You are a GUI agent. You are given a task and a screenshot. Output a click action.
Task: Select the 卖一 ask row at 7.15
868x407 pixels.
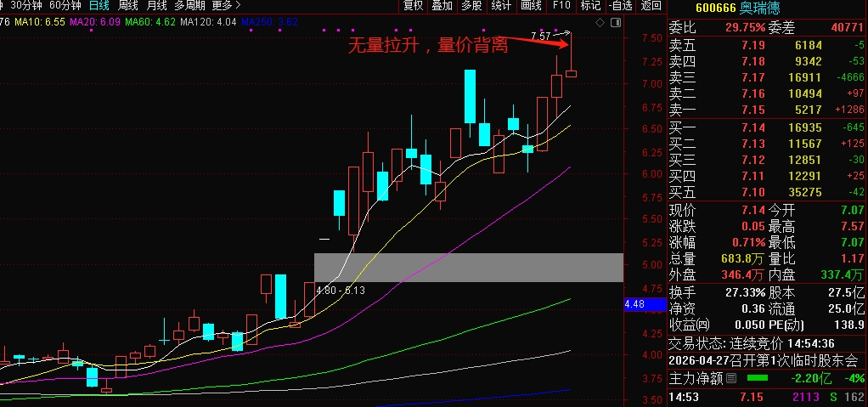pos(767,110)
